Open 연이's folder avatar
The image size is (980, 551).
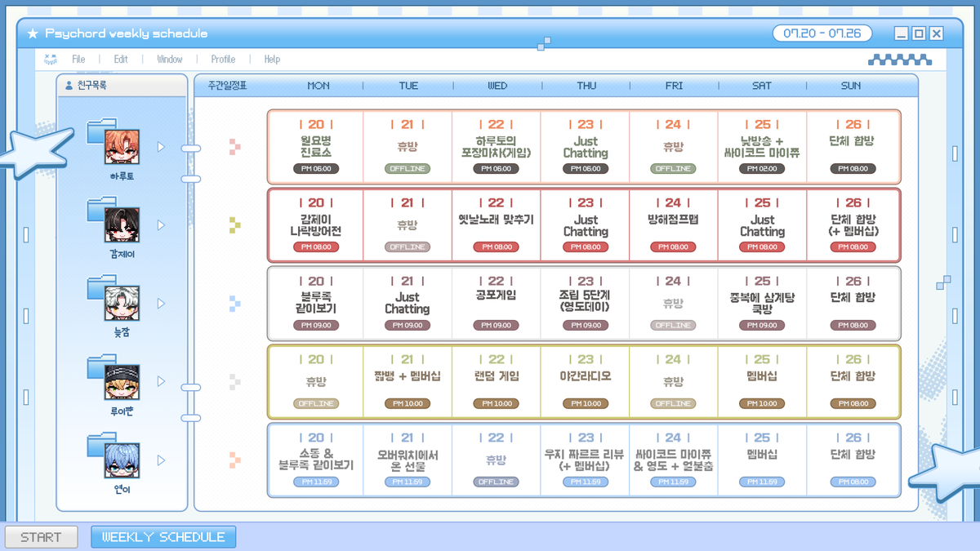114,455
